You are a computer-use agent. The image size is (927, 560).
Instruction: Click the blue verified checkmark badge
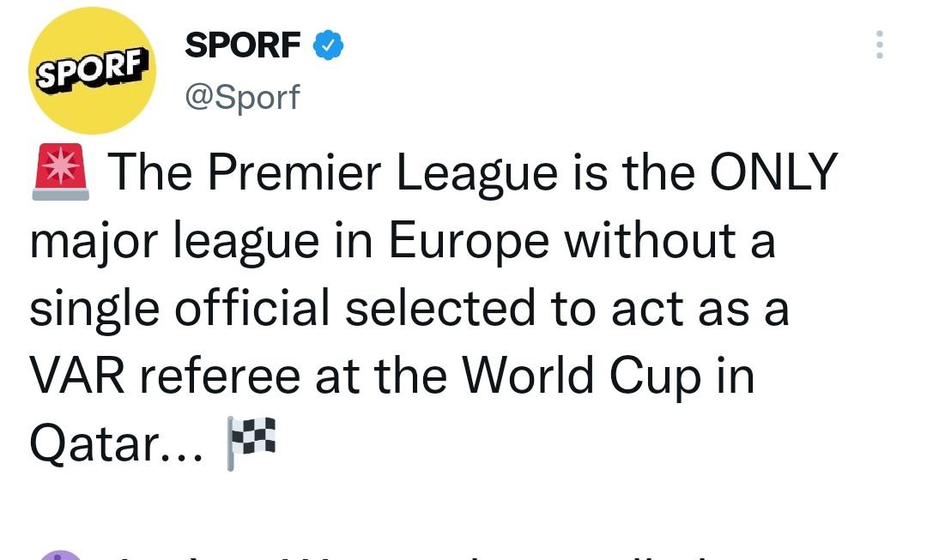(328, 46)
